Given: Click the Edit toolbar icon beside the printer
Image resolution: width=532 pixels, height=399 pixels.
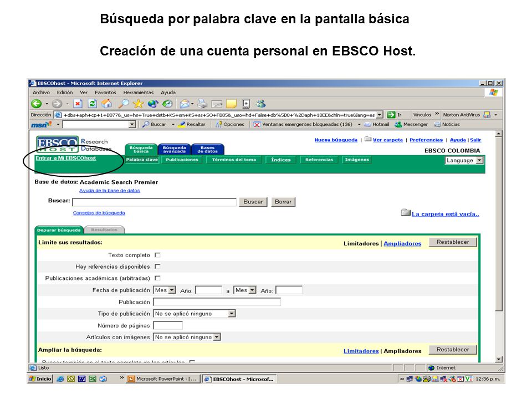Looking at the screenshot, I should [x=217, y=104].
